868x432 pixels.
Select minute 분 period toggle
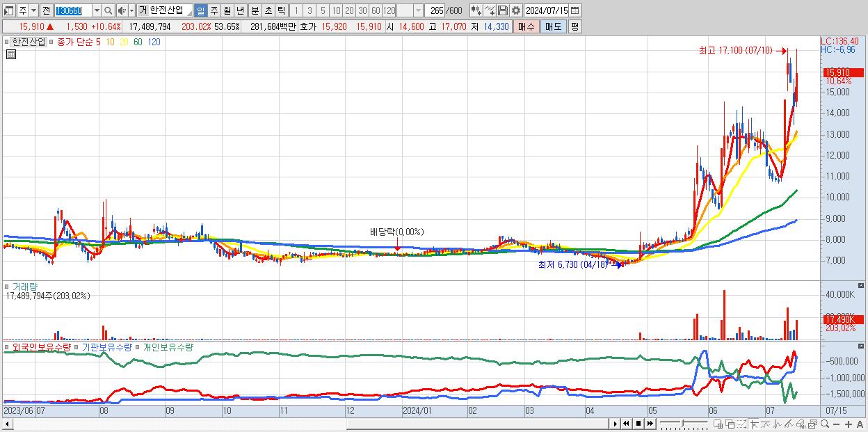coord(255,10)
